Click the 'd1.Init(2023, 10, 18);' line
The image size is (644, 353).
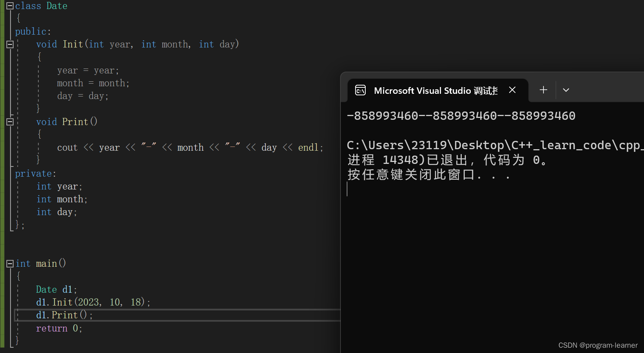93,302
